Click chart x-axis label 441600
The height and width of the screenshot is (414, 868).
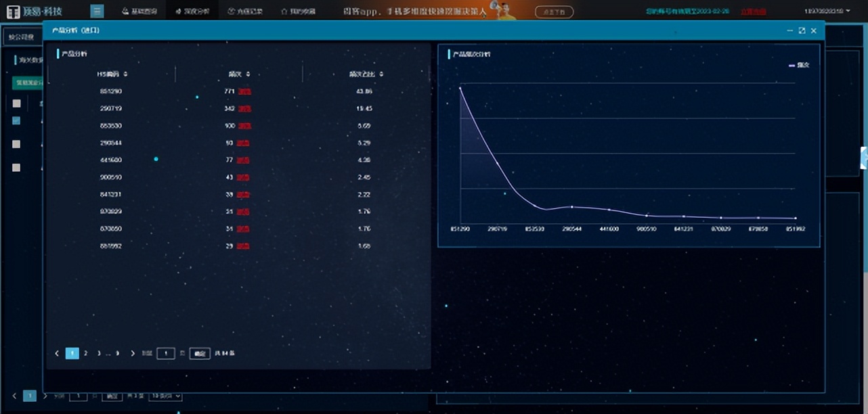tap(609, 229)
